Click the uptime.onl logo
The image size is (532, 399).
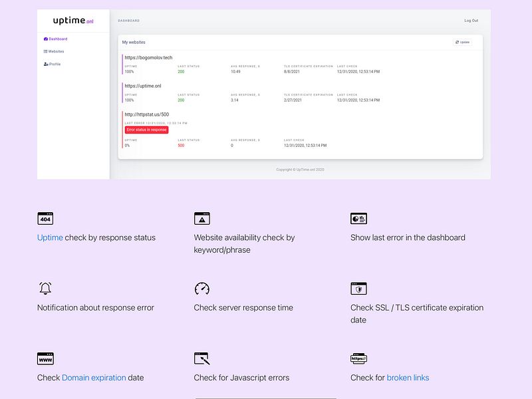73,21
